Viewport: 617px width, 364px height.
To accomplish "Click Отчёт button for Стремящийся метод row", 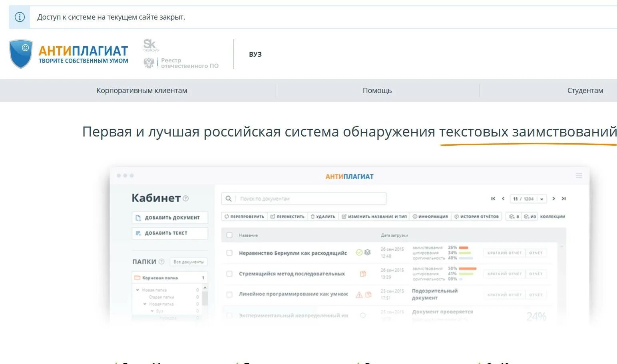I will coord(536,274).
